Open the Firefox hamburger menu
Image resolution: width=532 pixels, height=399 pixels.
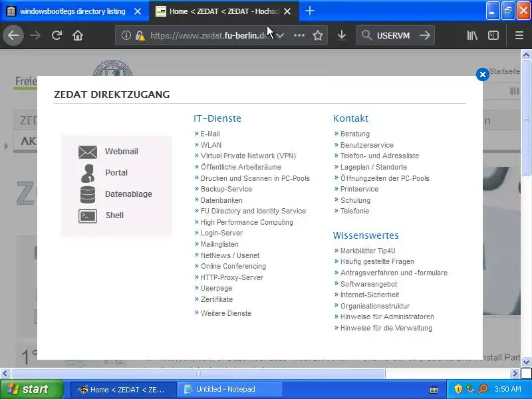[519, 35]
